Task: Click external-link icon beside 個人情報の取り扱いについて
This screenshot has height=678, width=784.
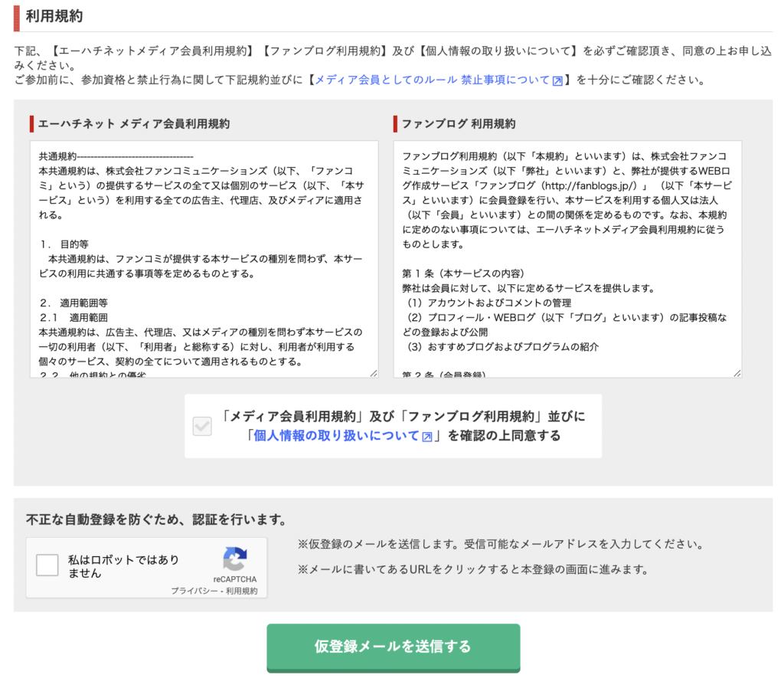Action: (x=427, y=437)
